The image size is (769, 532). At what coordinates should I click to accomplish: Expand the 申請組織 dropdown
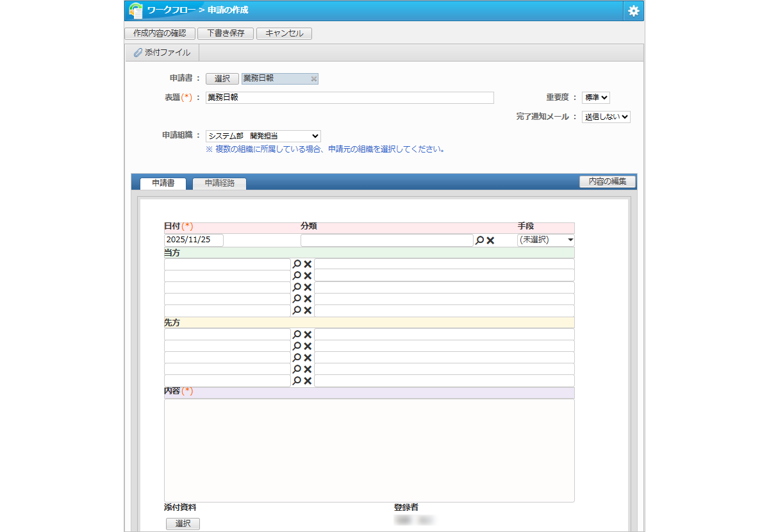click(x=263, y=136)
